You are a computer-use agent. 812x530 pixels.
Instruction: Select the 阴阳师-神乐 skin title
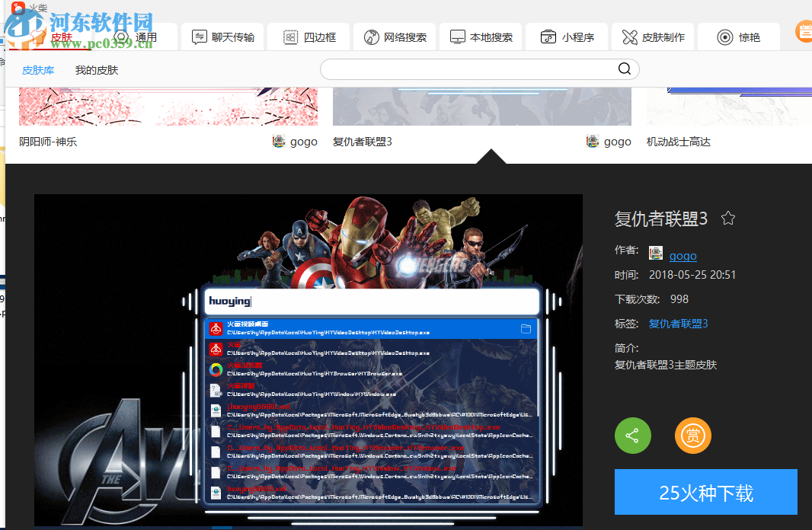[x=48, y=142]
